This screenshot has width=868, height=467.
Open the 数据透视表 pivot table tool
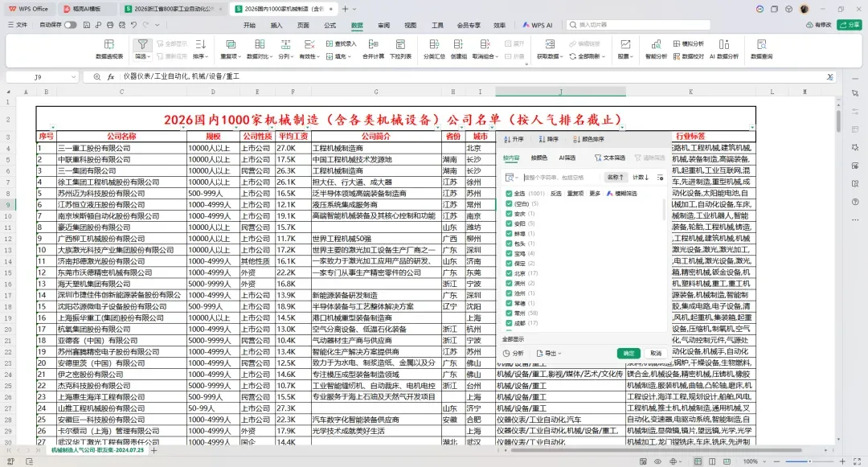click(109, 49)
